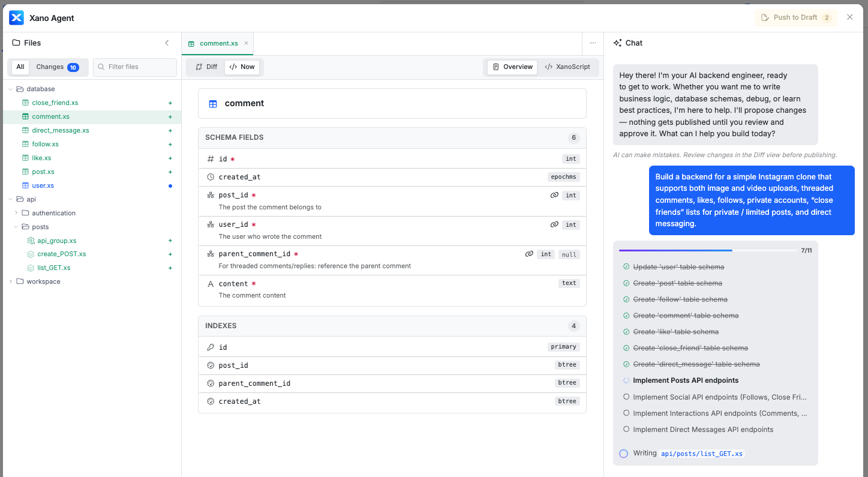Click the Xano Agent logo icon

pos(16,18)
